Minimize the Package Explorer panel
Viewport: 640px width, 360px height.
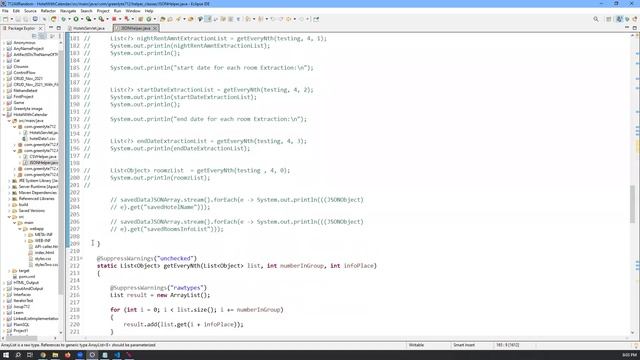(x=51, y=28)
